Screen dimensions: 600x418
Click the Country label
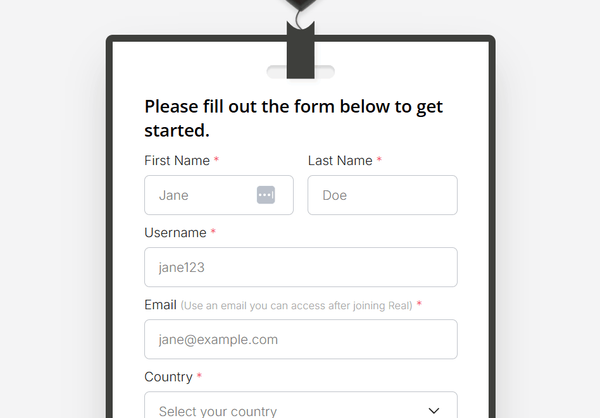168,377
